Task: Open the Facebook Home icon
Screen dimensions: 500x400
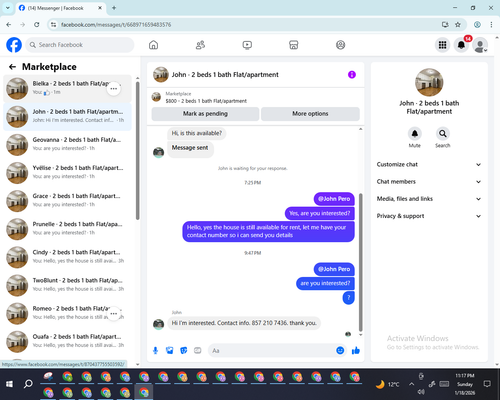Action: (153, 45)
